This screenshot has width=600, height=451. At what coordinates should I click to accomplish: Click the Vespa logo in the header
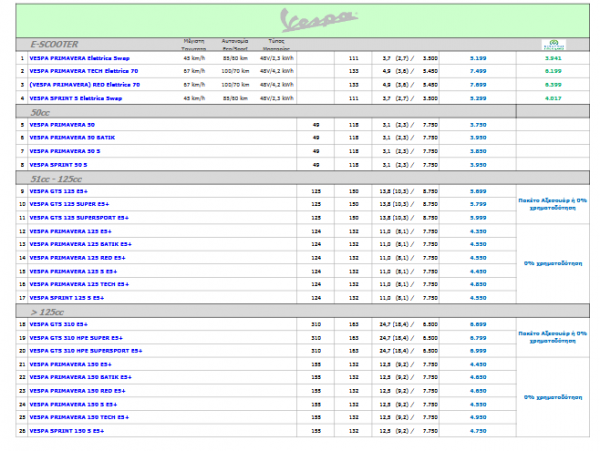click(x=319, y=20)
